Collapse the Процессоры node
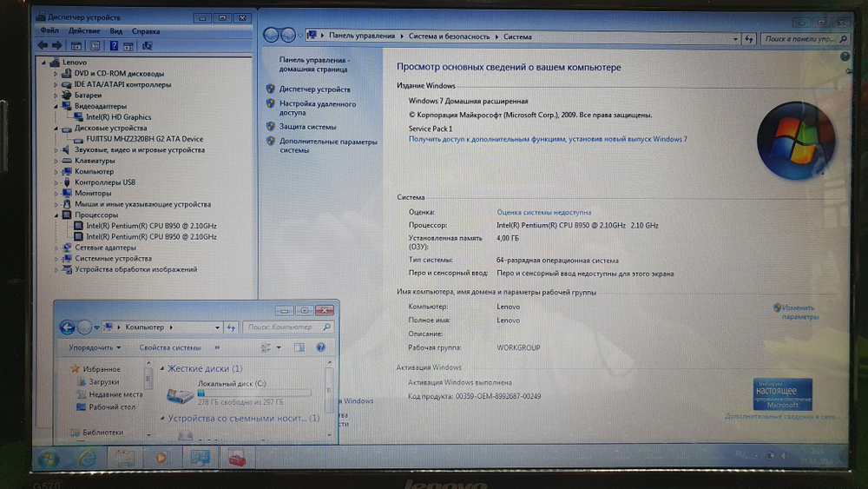The height and width of the screenshot is (489, 868). [56, 215]
